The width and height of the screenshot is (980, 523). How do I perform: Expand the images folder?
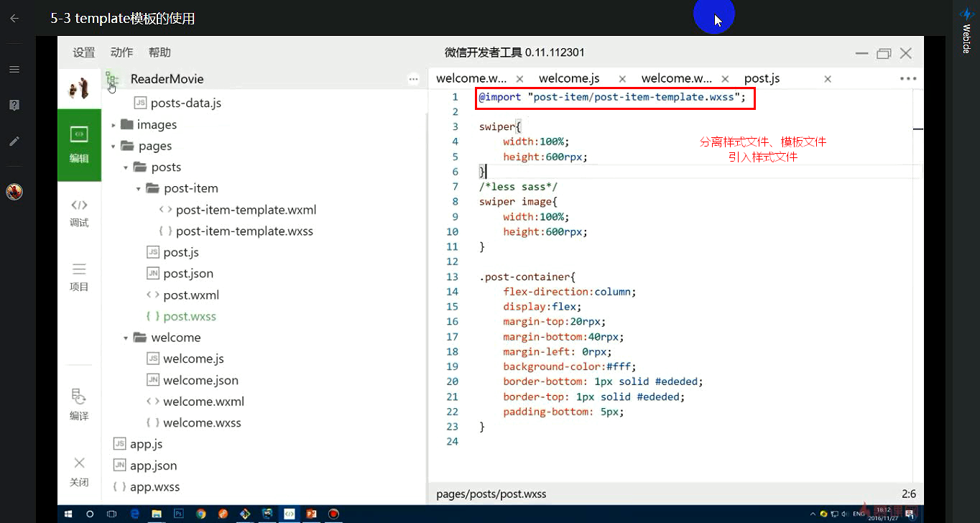coord(114,125)
